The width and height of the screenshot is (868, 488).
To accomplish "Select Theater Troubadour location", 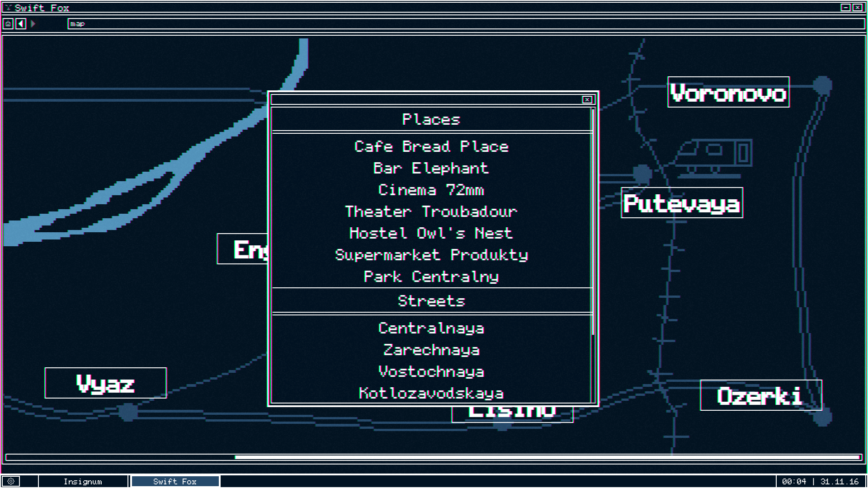I will [431, 211].
